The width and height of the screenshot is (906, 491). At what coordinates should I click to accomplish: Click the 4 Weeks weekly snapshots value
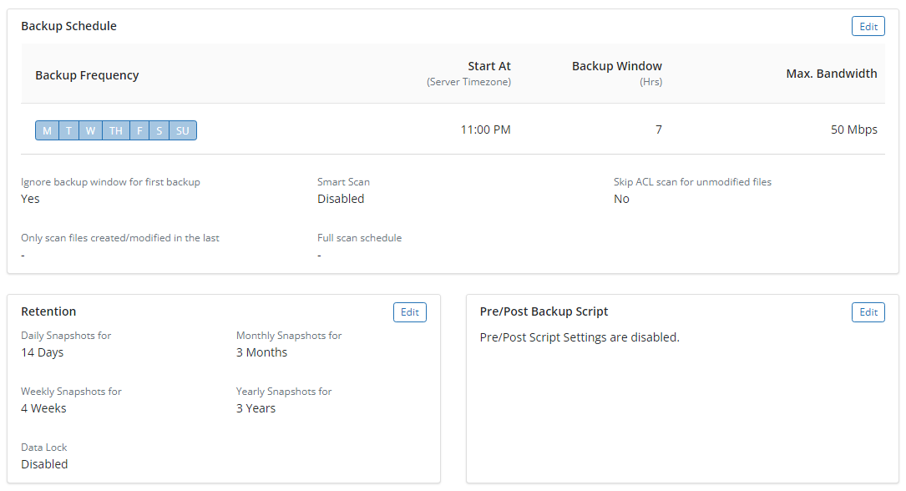point(44,408)
